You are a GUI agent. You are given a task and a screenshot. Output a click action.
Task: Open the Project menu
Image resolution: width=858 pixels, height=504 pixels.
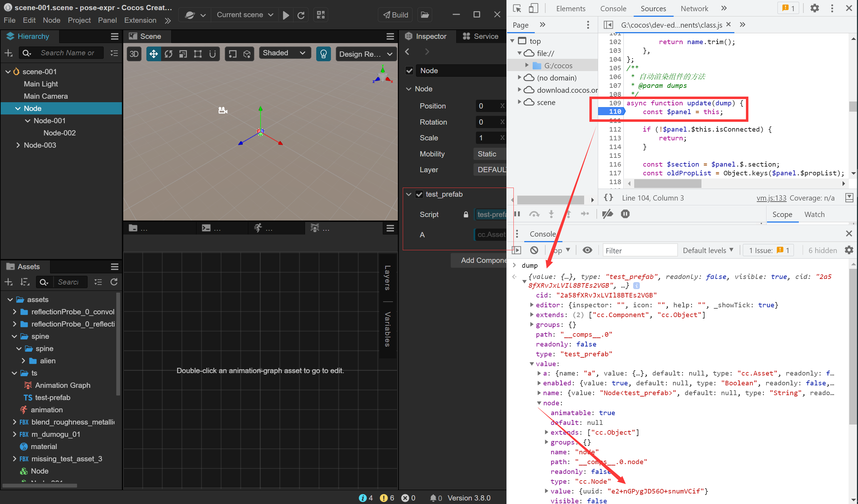[79, 20]
